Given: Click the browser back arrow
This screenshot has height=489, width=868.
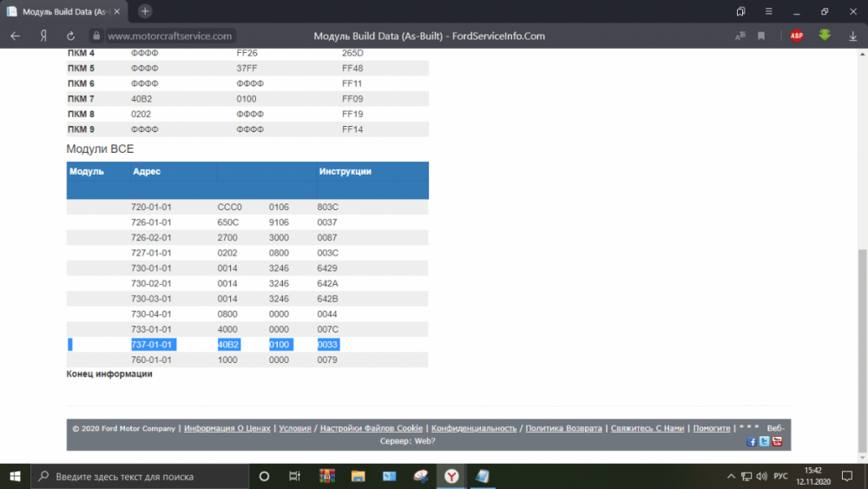Looking at the screenshot, I should pos(15,36).
